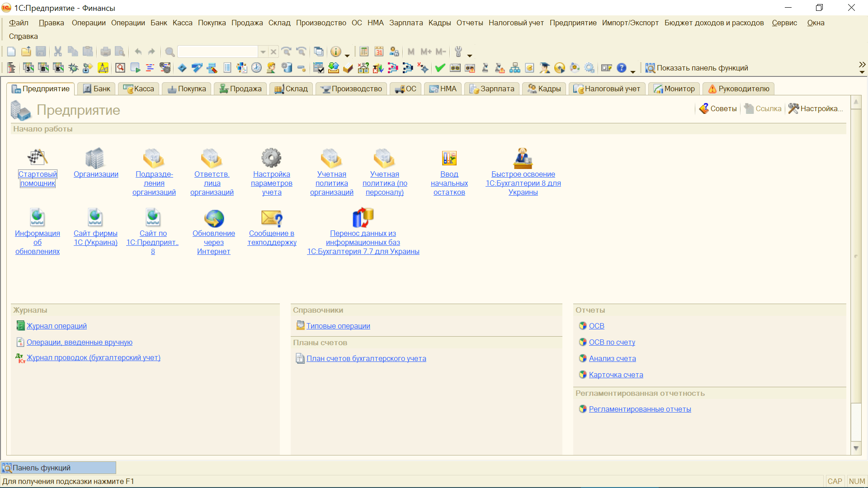Open Операции, введенные вручную link
Screen dimensions: 868x488
coord(80,342)
